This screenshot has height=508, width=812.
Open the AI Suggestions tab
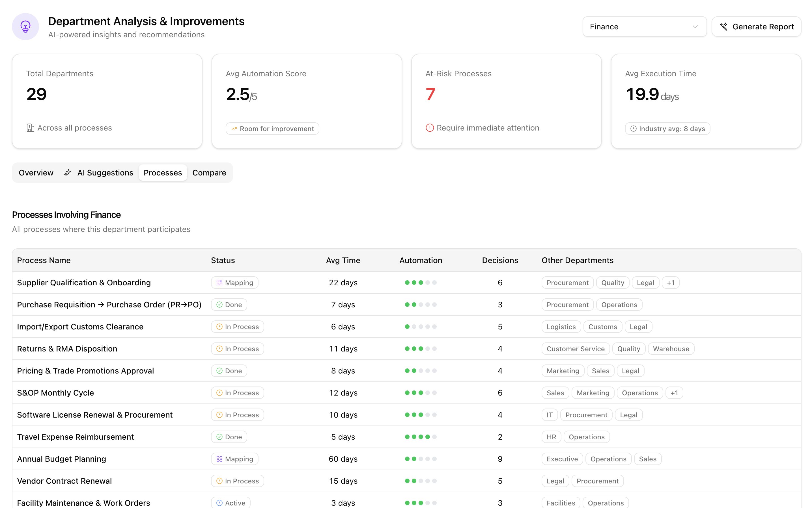105,173
